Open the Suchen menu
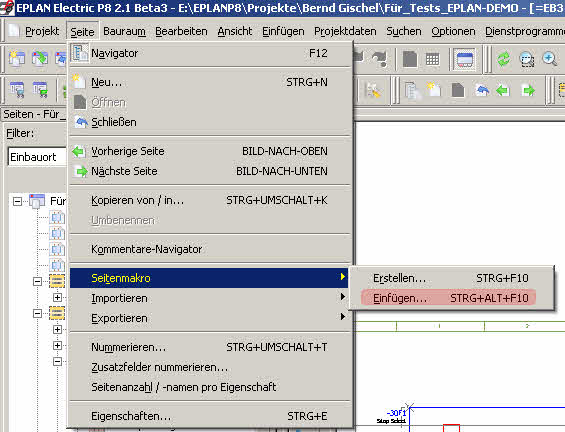The image size is (565, 432). [x=404, y=32]
